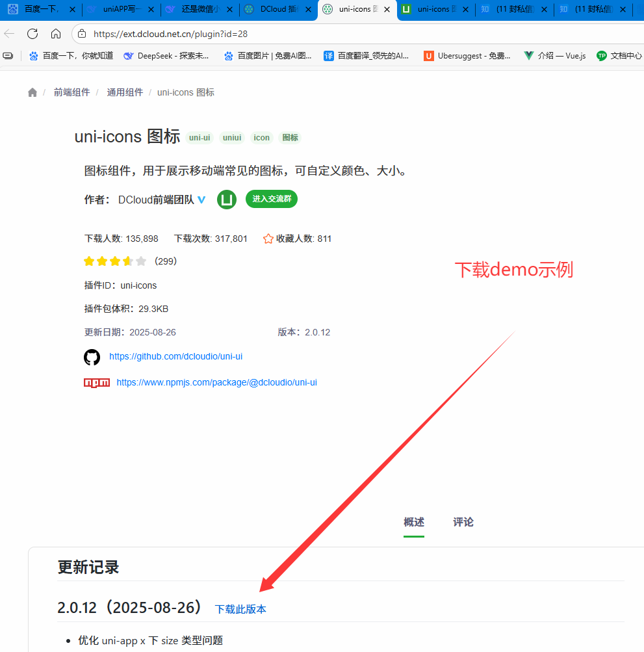The image size is (644, 652).
Task: Close the active uni-icons tab
Action: 387,9
